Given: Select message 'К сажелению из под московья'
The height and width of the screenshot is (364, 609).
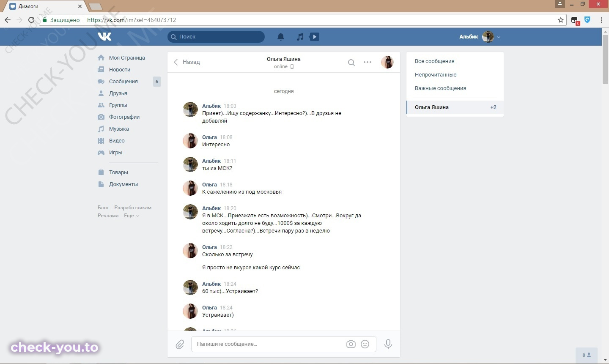Looking at the screenshot, I should tap(242, 192).
